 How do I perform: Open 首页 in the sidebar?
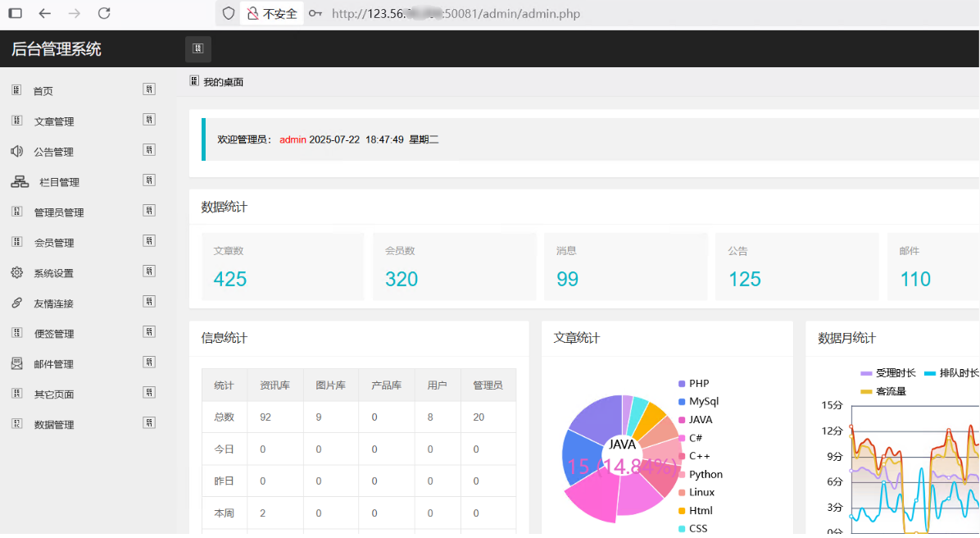click(x=43, y=91)
